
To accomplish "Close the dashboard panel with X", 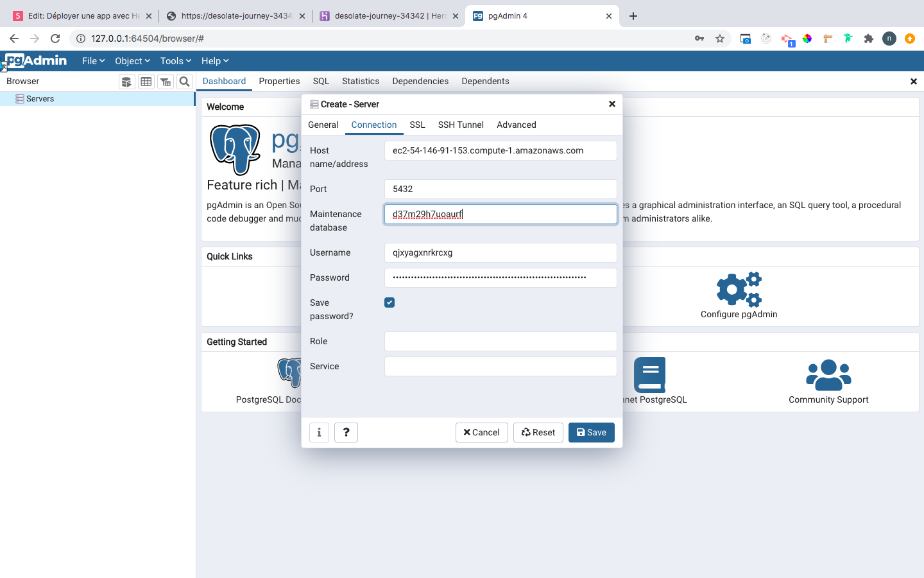I will pos(914,82).
